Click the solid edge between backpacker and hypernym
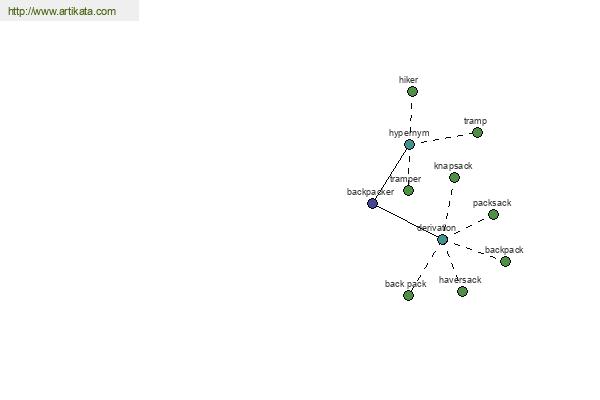600x400 pixels. (391, 174)
